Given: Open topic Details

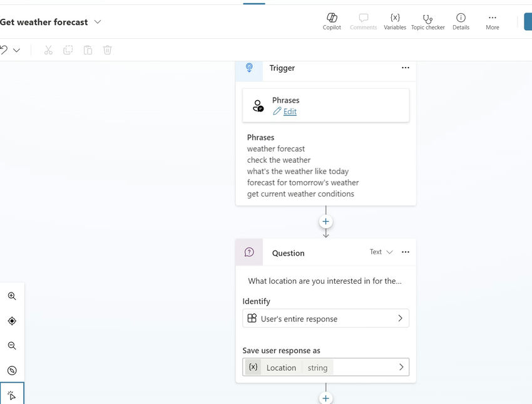Looking at the screenshot, I should pyautogui.click(x=461, y=22).
